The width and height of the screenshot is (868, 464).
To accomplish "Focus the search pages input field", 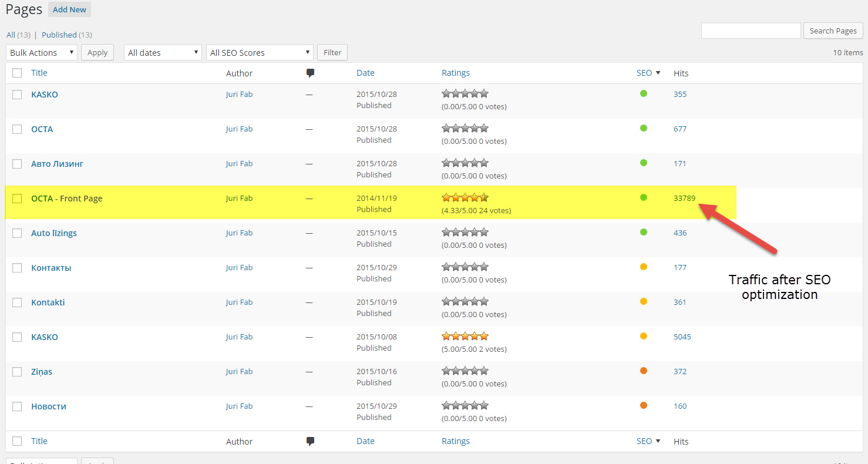I will (751, 31).
